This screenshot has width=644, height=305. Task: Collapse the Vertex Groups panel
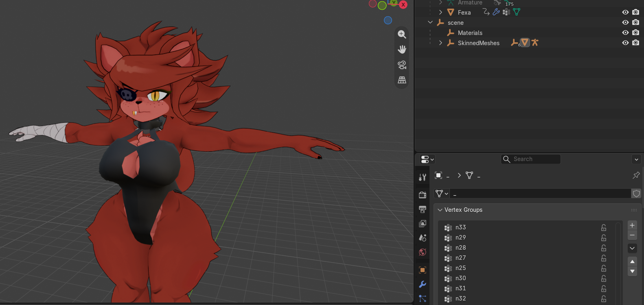point(440,210)
